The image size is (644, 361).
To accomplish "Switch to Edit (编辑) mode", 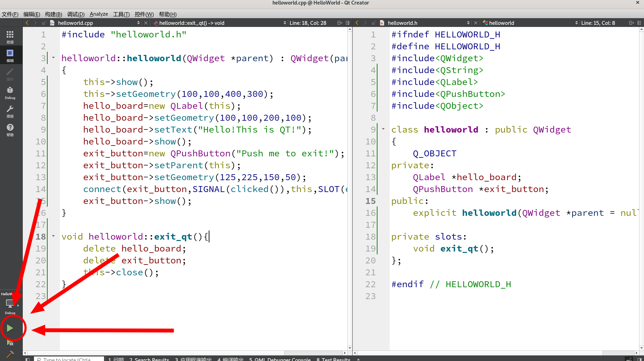I will click(10, 56).
